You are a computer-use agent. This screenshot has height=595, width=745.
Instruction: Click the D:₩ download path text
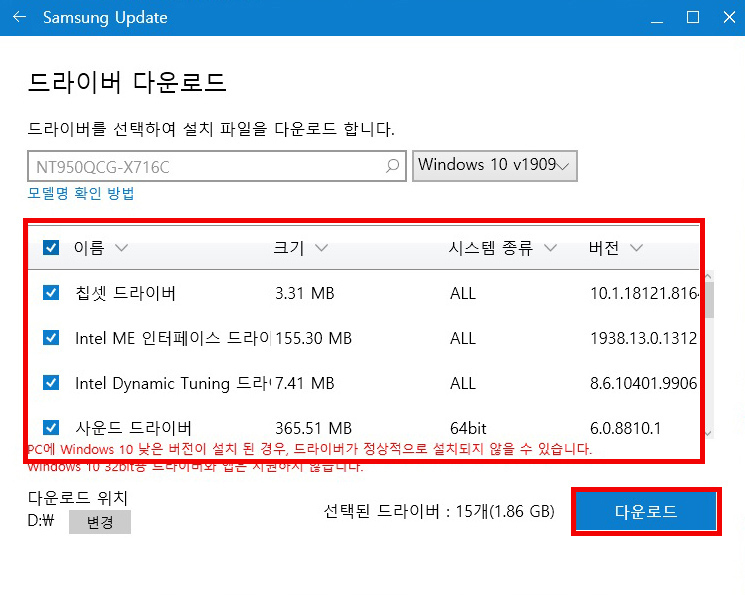tap(41, 520)
